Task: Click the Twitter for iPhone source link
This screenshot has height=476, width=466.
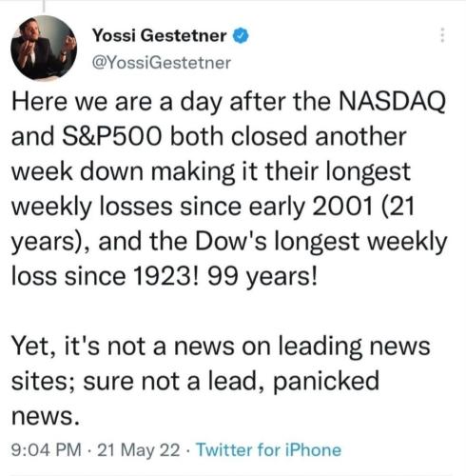Action: click(x=268, y=449)
